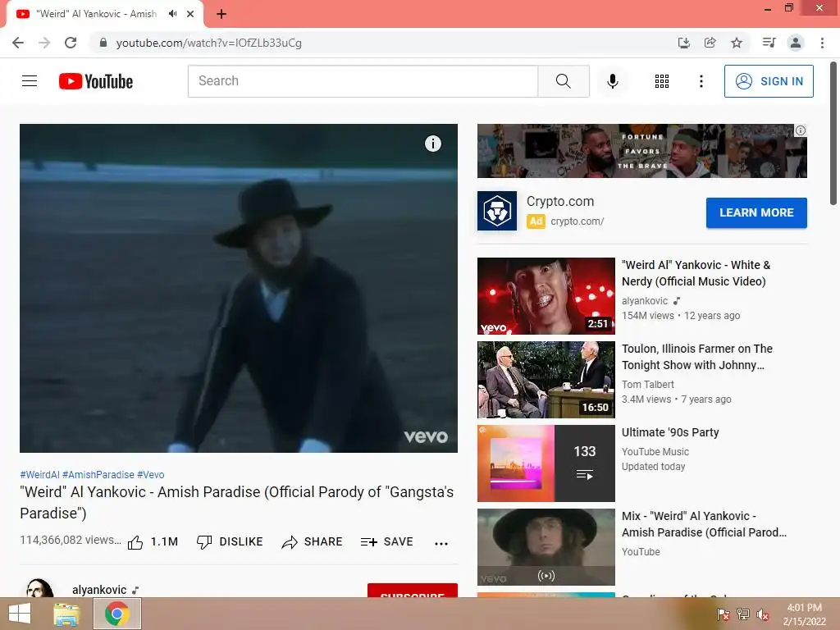Save the video to a playlist
840x630 pixels.
pyautogui.click(x=387, y=542)
